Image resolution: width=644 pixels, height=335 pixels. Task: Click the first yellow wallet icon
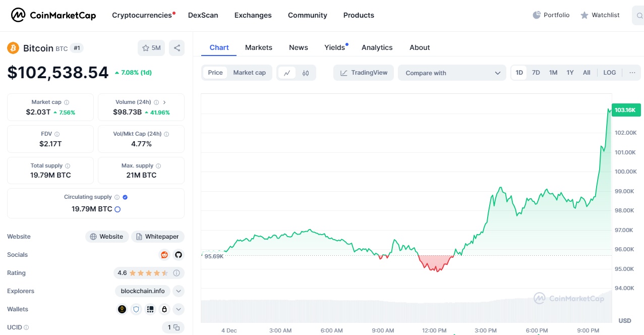[x=122, y=309]
